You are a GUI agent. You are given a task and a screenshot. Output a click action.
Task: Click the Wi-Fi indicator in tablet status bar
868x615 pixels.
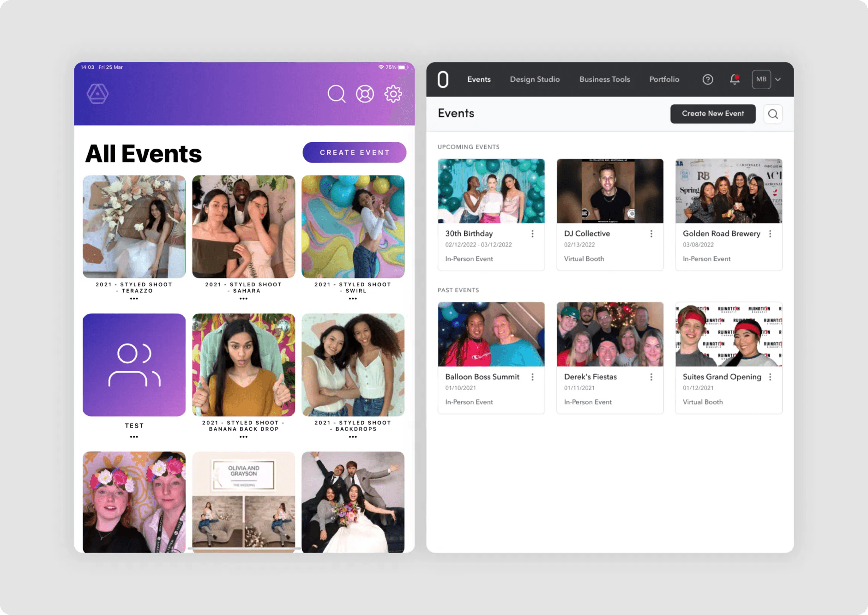coord(381,67)
